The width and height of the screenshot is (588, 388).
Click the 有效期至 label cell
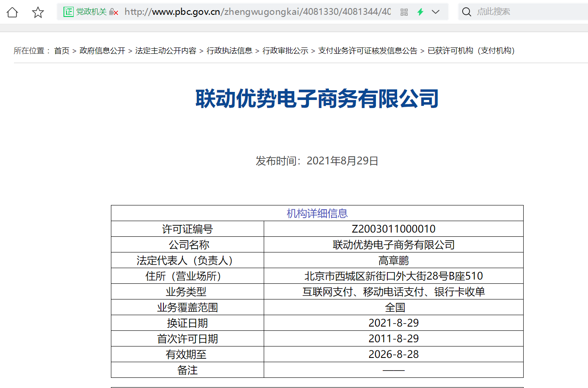pos(188,355)
